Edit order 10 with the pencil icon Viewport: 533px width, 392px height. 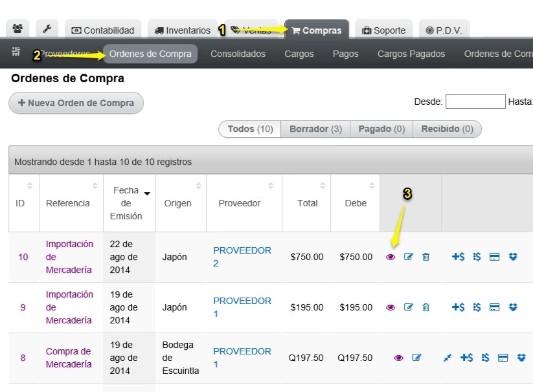[408, 257]
